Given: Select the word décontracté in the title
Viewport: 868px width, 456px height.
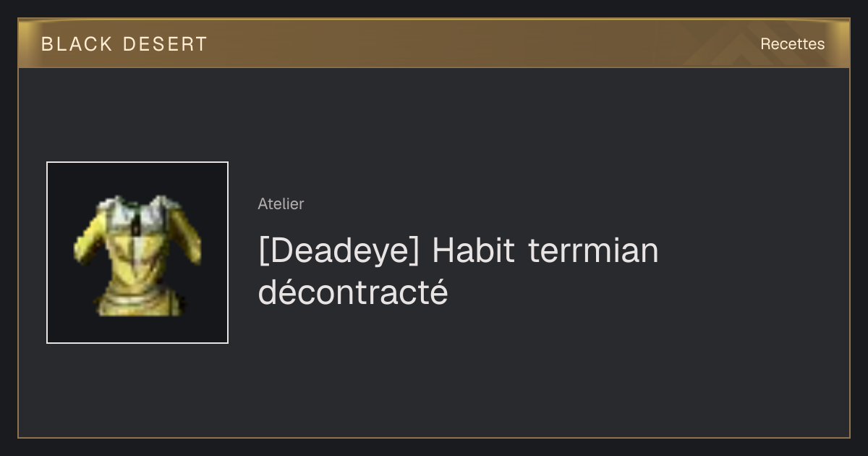Looking at the screenshot, I should [353, 292].
